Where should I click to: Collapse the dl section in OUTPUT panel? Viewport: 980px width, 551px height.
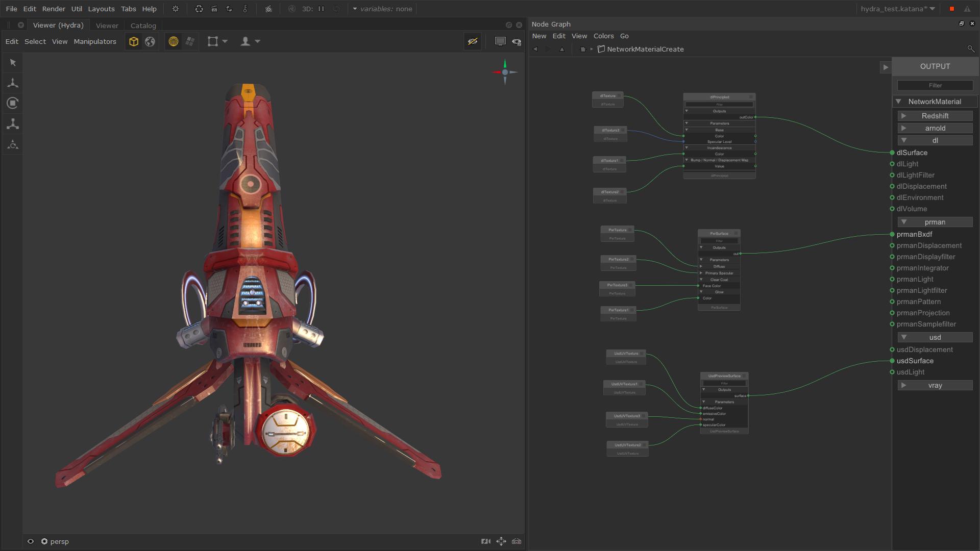coord(904,140)
